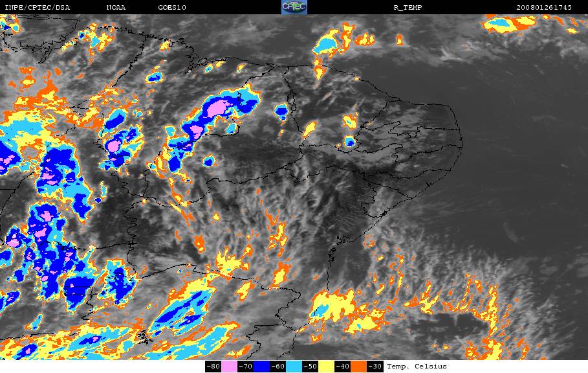Click the -60 legend value

pos(278,367)
